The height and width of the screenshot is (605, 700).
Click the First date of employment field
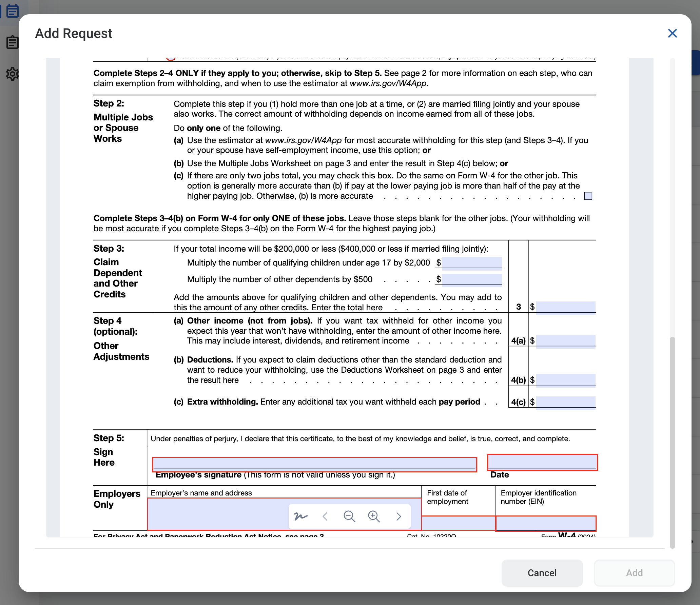tap(458, 523)
